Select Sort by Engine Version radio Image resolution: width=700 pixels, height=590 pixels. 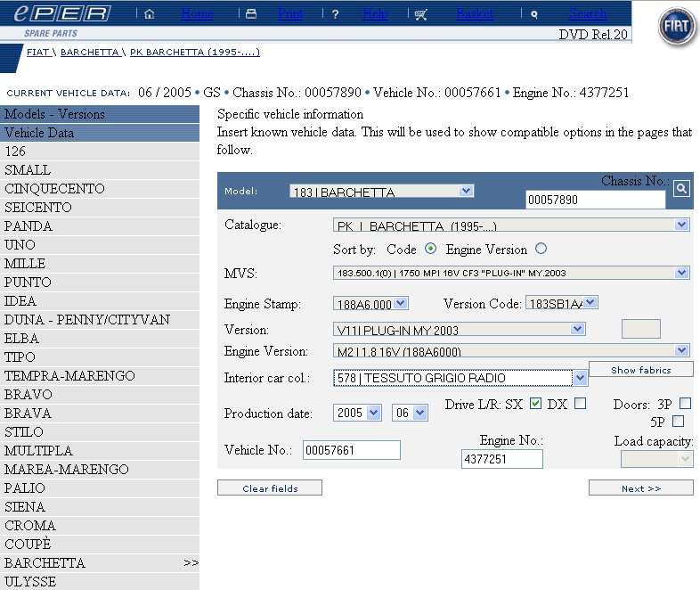click(541, 249)
